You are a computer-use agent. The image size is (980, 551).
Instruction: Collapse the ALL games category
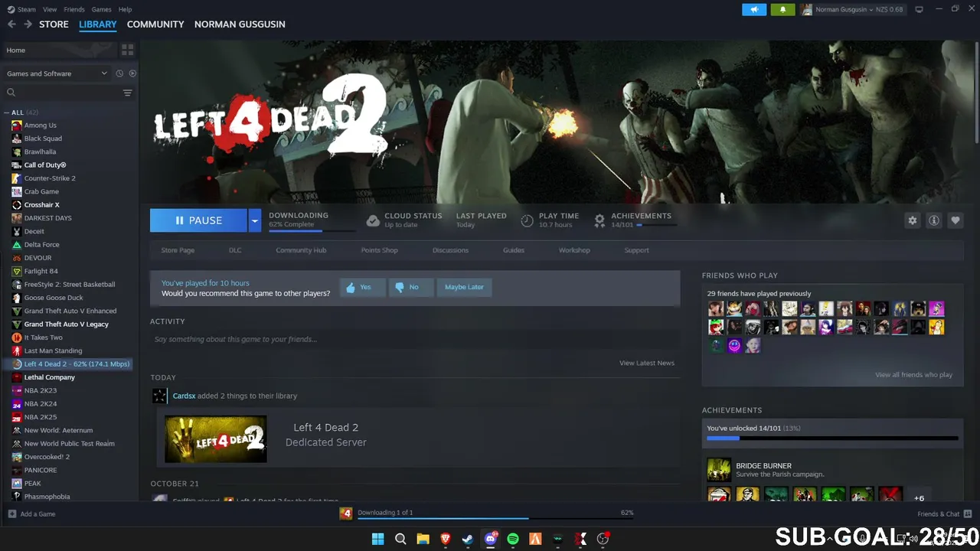click(x=7, y=112)
